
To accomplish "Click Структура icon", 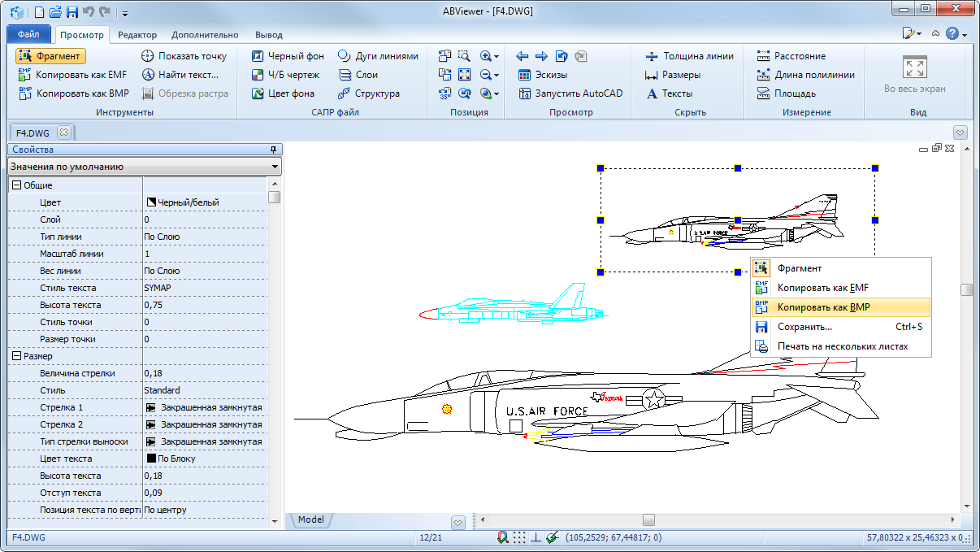I will click(x=344, y=93).
